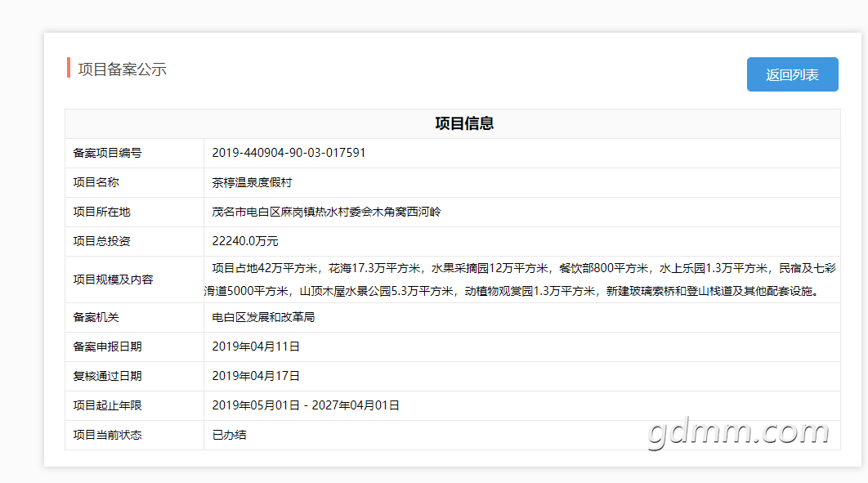The image size is (868, 483).
Task: Click the 项目总投资 label cell
Action: [135, 241]
